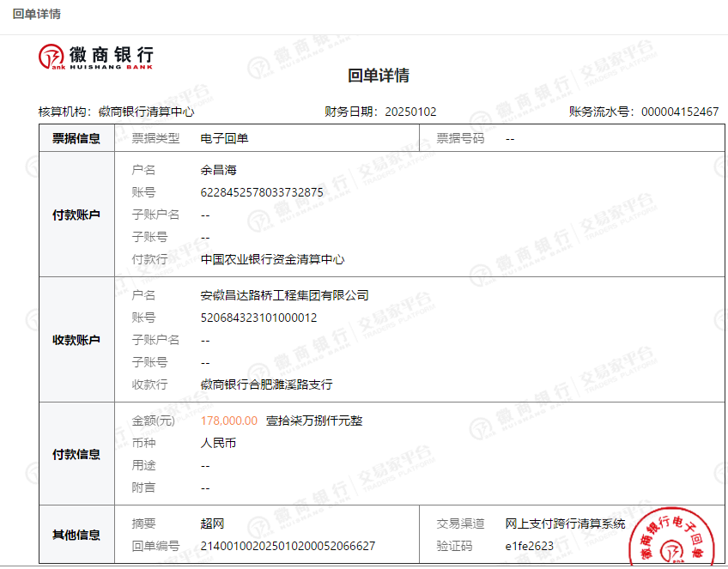
Task: Click the verification code e1fe2623
Action: tap(530, 546)
